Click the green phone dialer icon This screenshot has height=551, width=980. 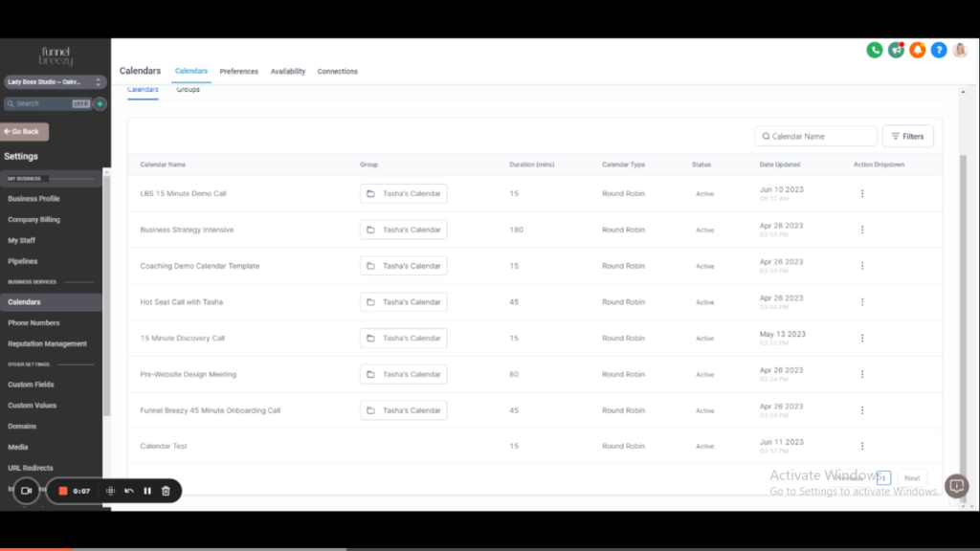pos(874,50)
